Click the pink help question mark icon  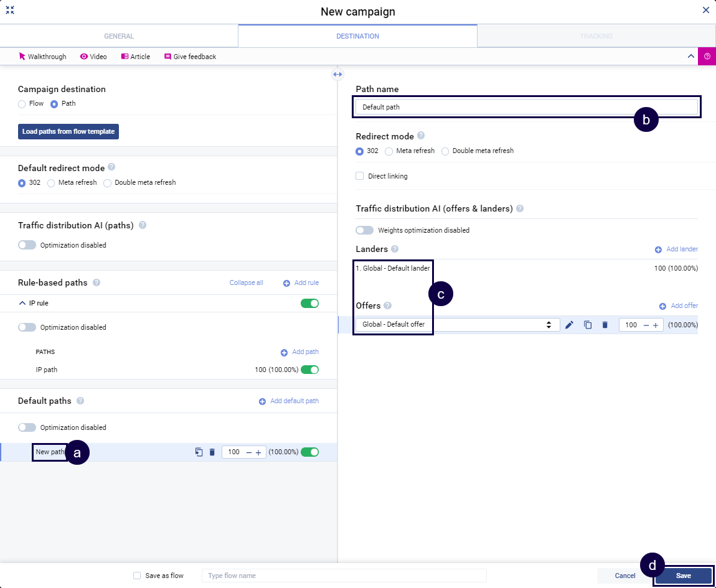point(707,56)
